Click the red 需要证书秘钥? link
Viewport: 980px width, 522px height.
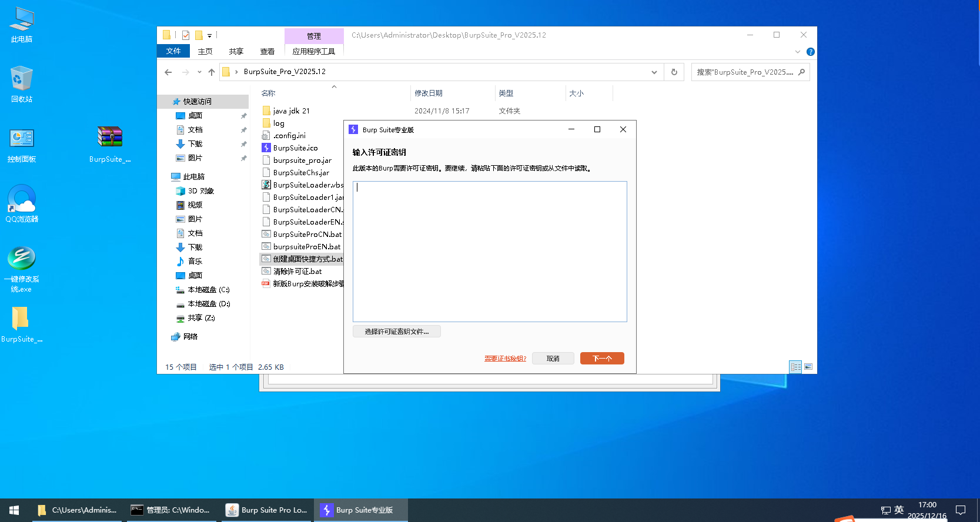[x=505, y=359]
